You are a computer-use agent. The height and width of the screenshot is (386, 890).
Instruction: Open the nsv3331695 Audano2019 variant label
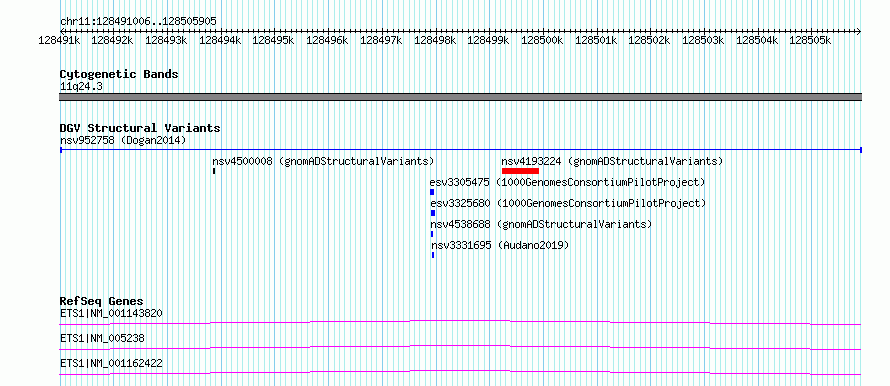click(x=500, y=245)
